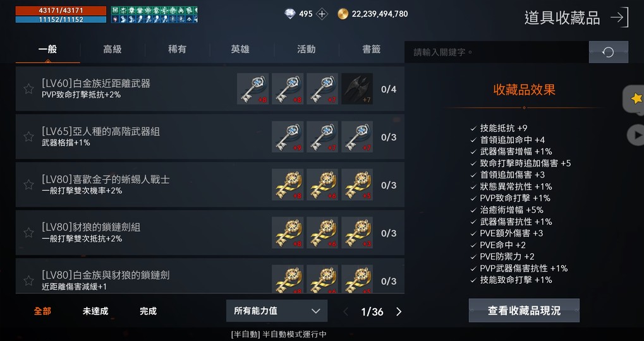Click the 查看收藏品現況 button
Viewport: 644px width, 341px height.
[x=524, y=310]
